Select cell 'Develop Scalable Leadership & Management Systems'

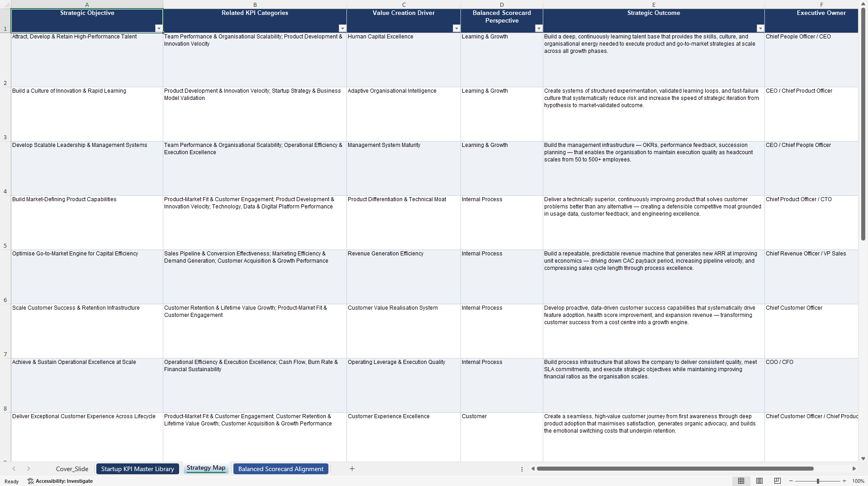tap(87, 168)
